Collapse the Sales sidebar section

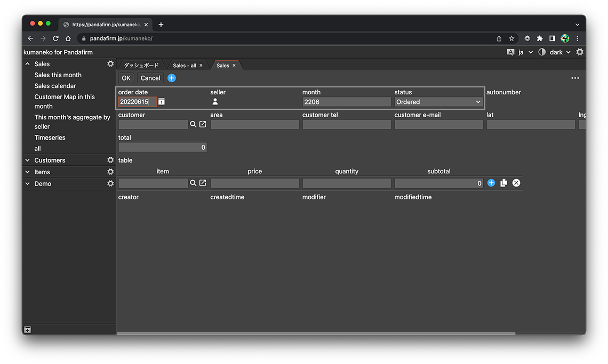(x=28, y=64)
